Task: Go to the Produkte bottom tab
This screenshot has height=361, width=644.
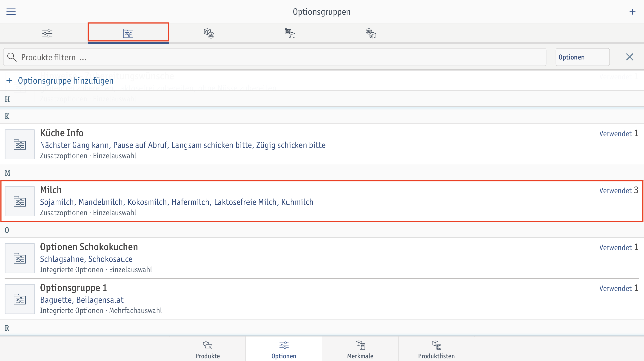Action: point(208,350)
